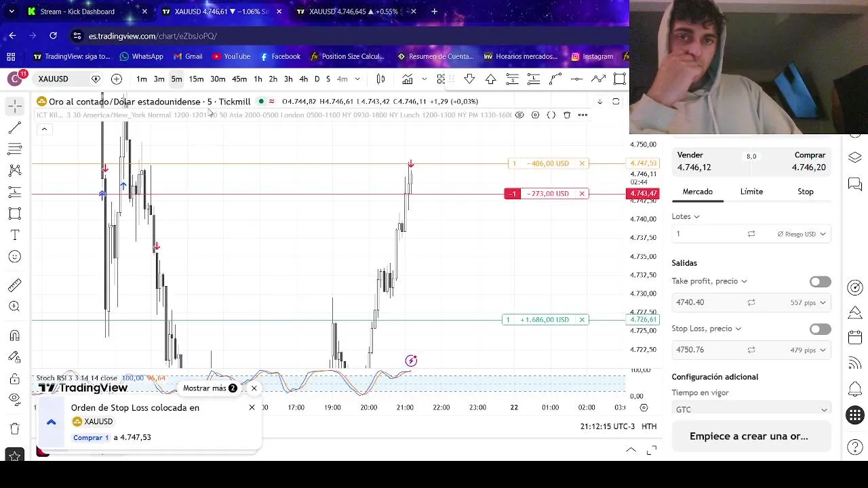Viewport: 868px width, 488px height.
Task: Close the Stop Loss notification toast
Action: [x=252, y=407]
